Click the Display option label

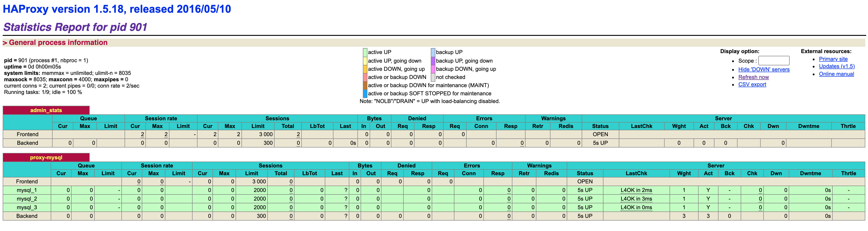pyautogui.click(x=740, y=51)
